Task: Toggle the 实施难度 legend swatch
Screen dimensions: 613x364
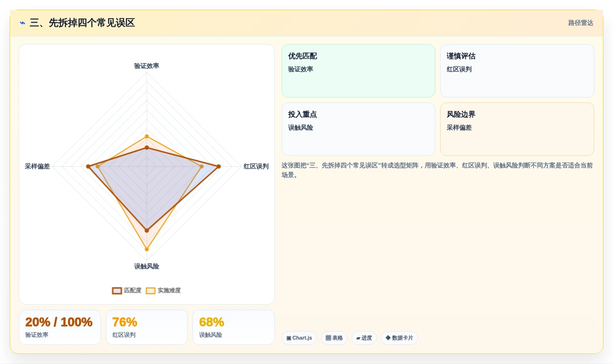Action: [x=151, y=290]
